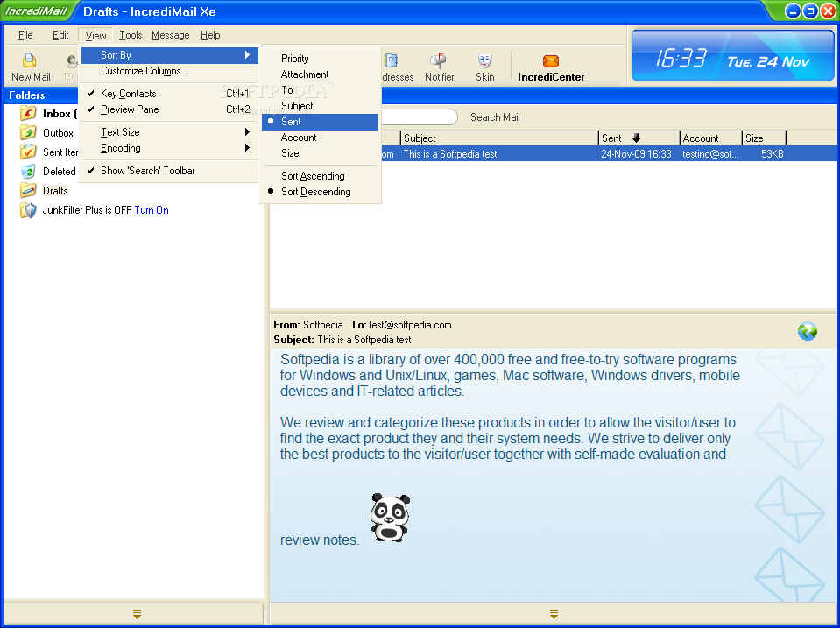Click sender address test@softpedia.com
Image resolution: width=840 pixels, height=628 pixels.
click(x=410, y=325)
